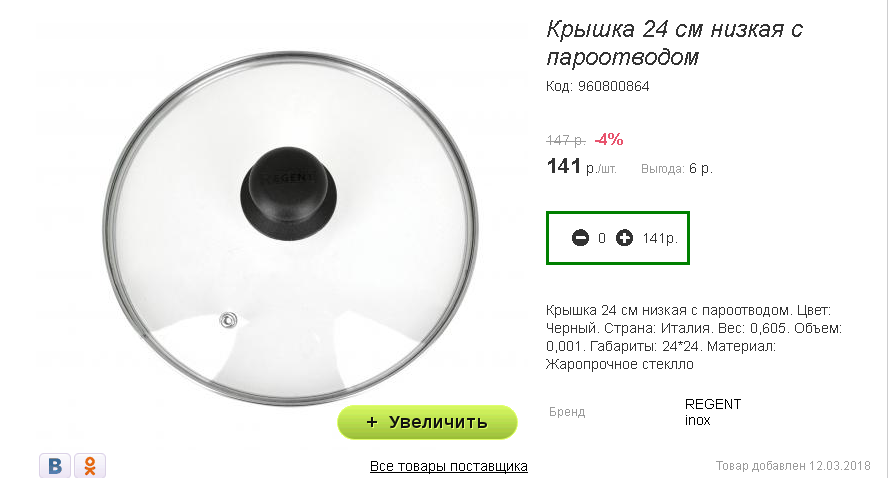The image size is (892, 478).
Task: Click the Товар добавлен 12.03.2018 date
Action: [793, 466]
